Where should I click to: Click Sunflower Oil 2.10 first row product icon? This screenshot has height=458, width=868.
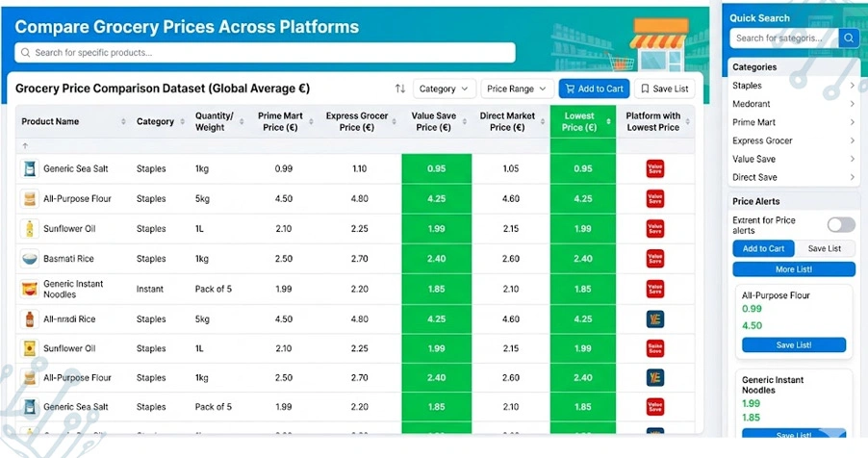click(30, 228)
